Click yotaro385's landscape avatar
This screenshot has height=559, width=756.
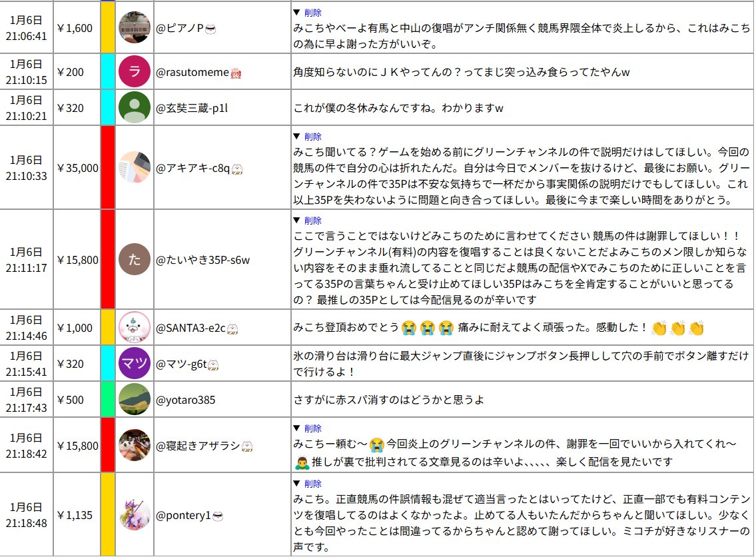[134, 400]
